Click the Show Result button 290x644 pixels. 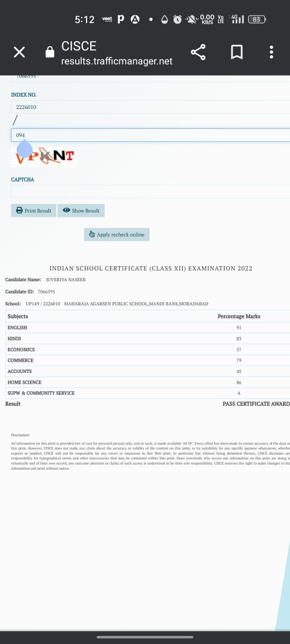(81, 210)
